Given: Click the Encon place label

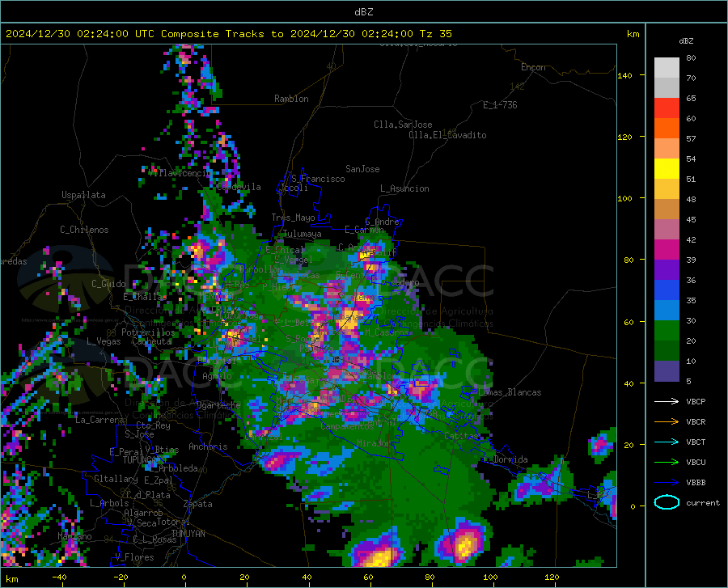Looking at the screenshot, I should click(x=533, y=67).
